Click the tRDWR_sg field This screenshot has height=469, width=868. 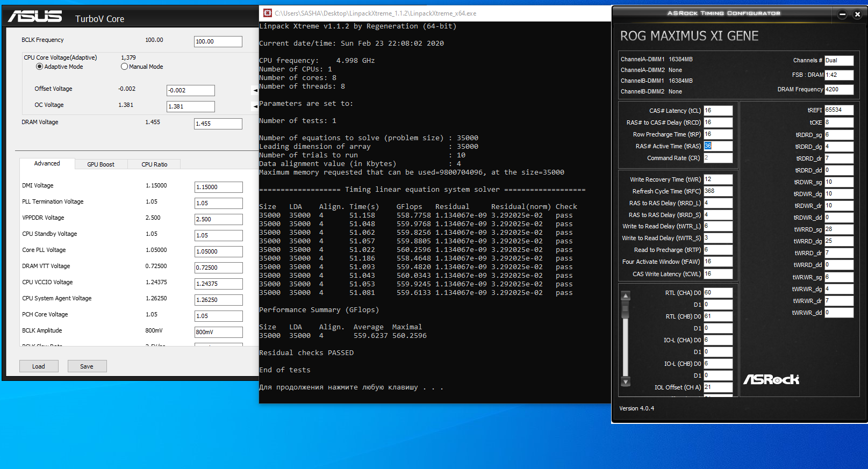tap(839, 182)
